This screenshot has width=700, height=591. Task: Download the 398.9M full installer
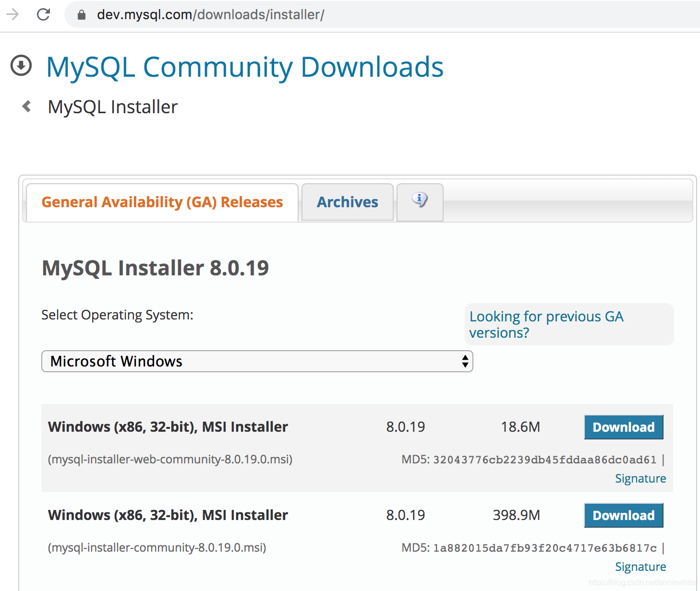click(624, 515)
